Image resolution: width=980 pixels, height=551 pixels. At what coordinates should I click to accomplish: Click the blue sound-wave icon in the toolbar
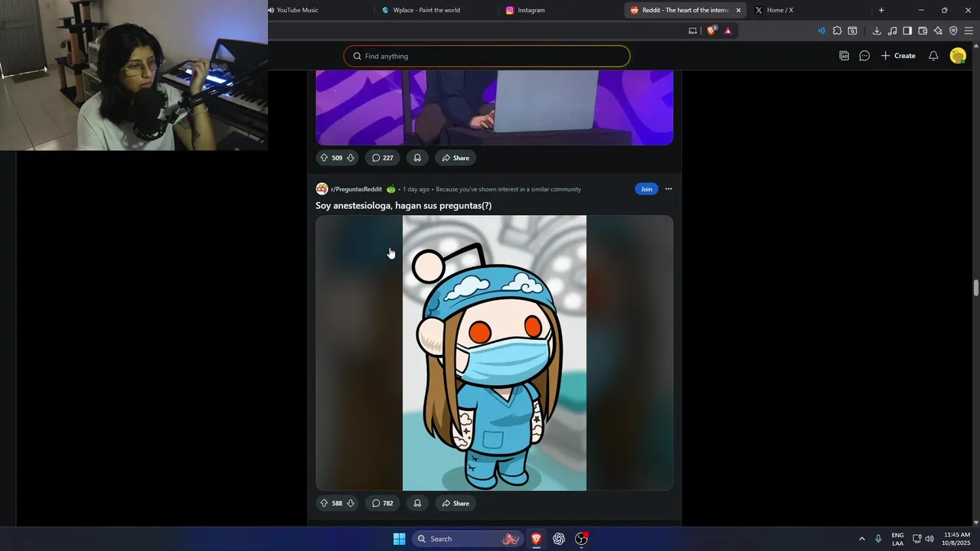coord(822,31)
